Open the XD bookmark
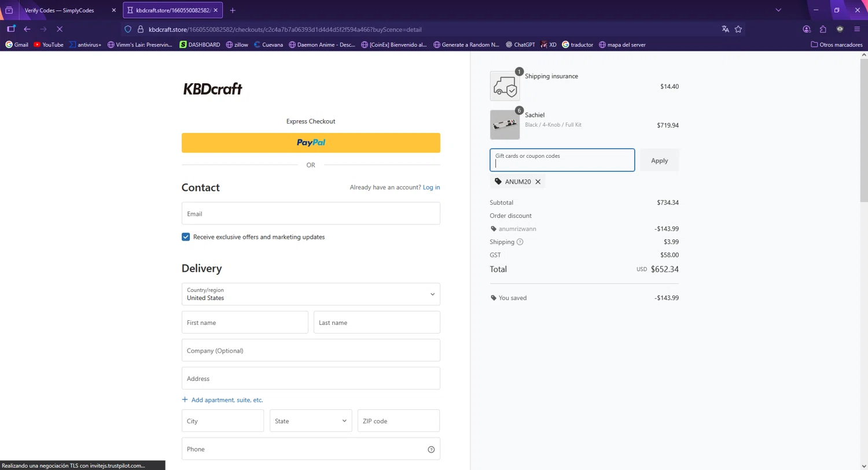The width and height of the screenshot is (868, 470). (549, 45)
